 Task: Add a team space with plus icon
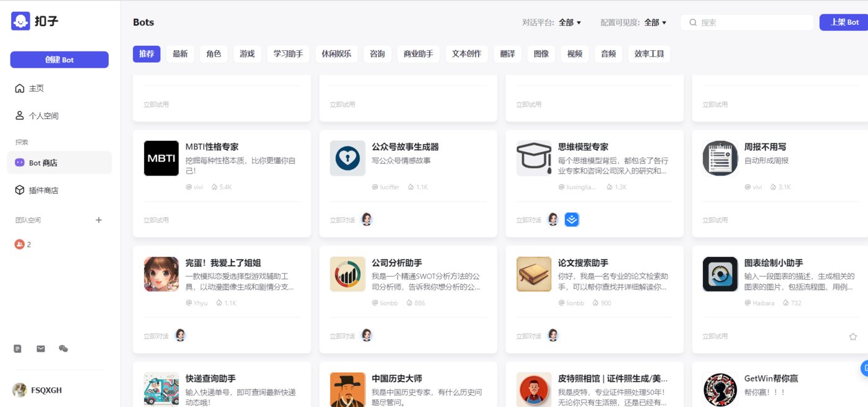click(99, 220)
